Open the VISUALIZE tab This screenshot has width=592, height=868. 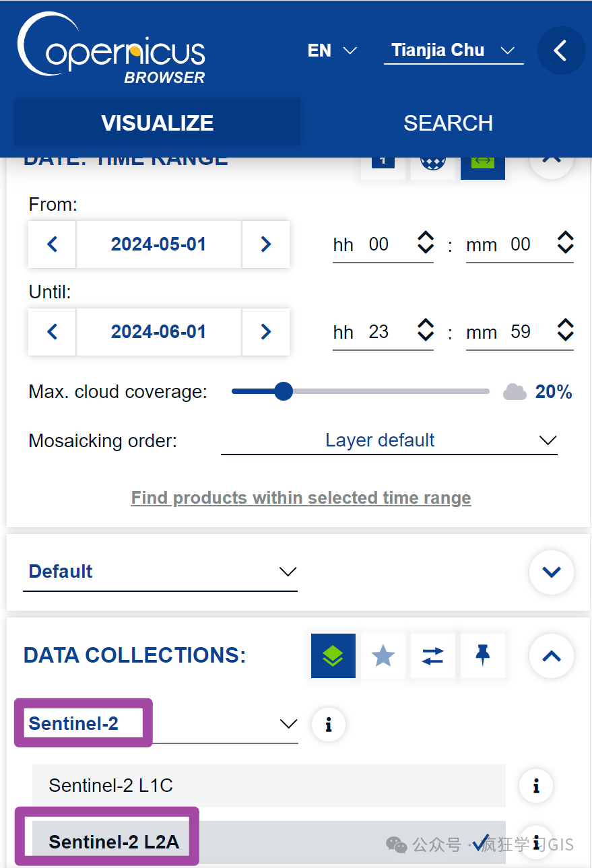coord(158,123)
